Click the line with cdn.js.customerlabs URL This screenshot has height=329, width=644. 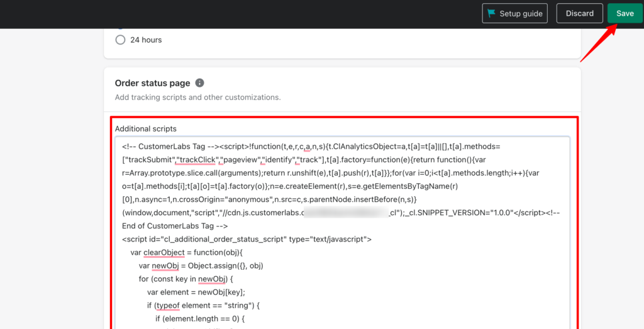tap(341, 213)
